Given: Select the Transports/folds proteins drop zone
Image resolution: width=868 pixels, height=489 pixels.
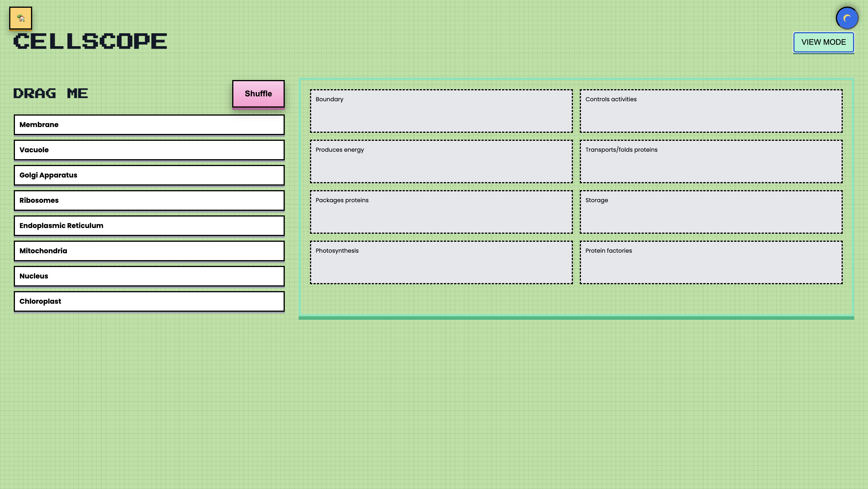Looking at the screenshot, I should click(711, 161).
